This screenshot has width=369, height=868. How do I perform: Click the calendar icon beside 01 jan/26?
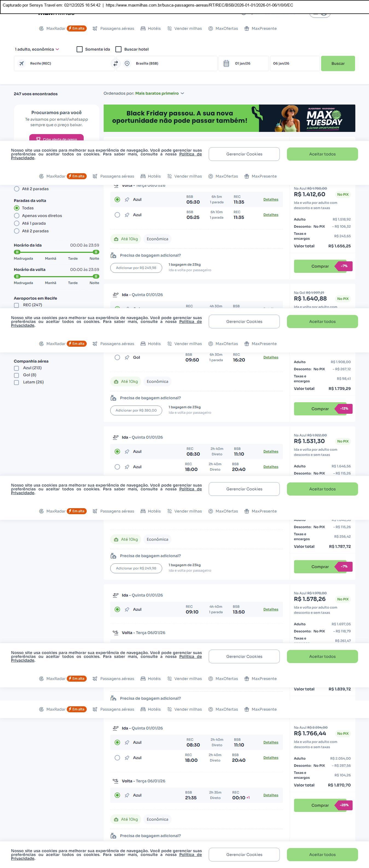[226, 63]
